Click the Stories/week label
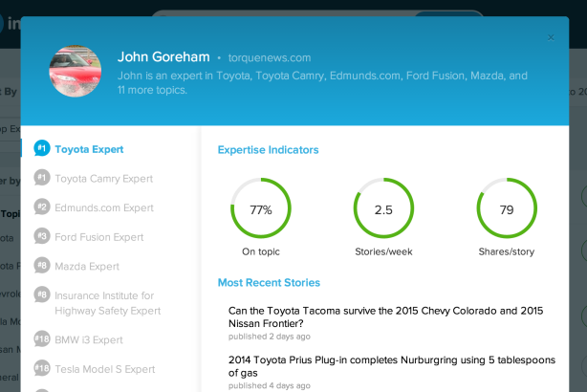 [383, 251]
